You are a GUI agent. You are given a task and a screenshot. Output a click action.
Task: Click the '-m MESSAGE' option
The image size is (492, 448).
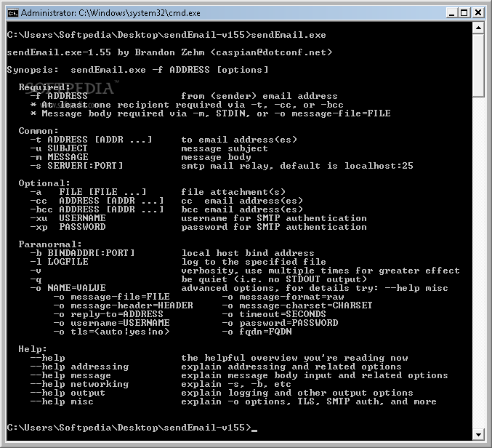(59, 157)
